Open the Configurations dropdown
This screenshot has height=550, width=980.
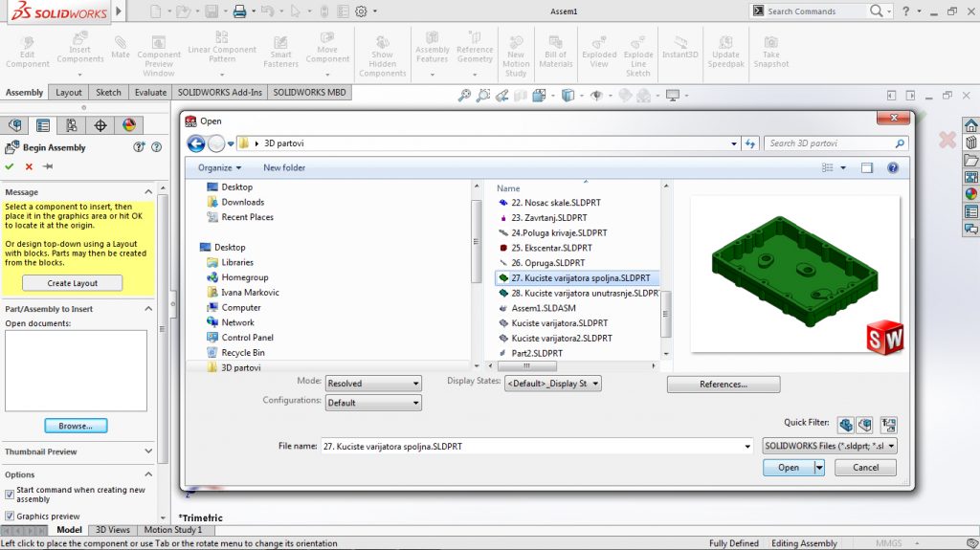coord(373,403)
